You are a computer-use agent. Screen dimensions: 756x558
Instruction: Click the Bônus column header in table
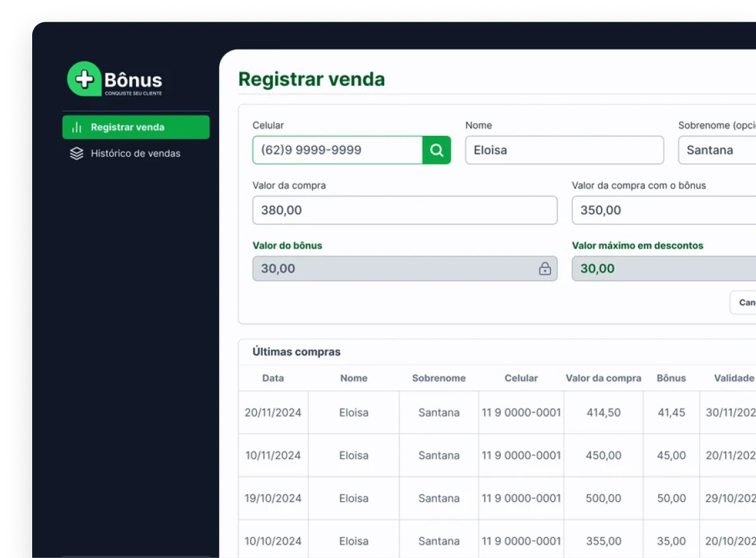tap(671, 378)
